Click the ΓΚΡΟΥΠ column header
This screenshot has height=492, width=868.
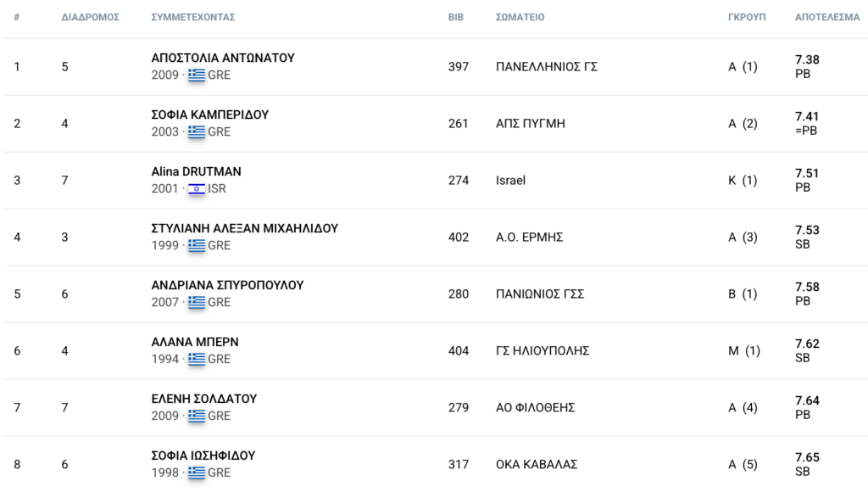pyautogui.click(x=746, y=17)
